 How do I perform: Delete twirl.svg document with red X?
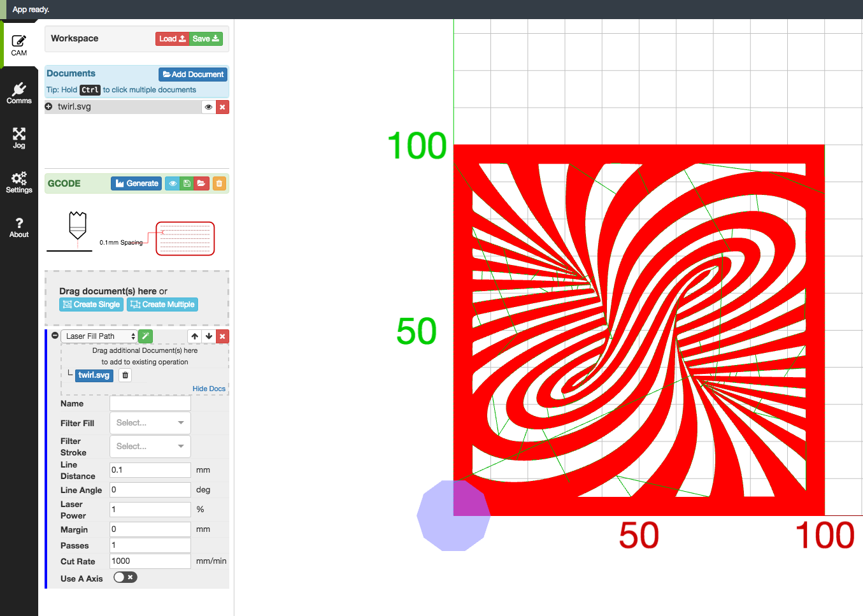(222, 107)
